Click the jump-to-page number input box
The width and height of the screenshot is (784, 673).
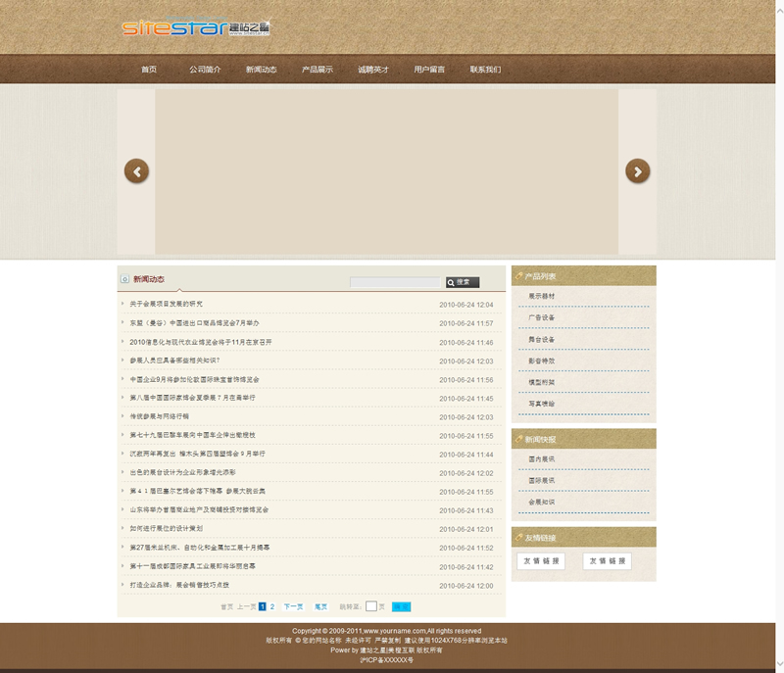coord(371,606)
